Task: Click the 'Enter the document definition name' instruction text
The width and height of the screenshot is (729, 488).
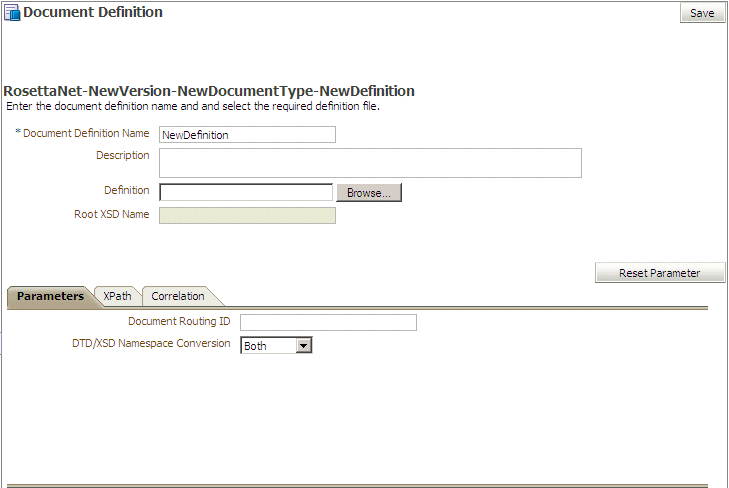Action: tap(193, 106)
